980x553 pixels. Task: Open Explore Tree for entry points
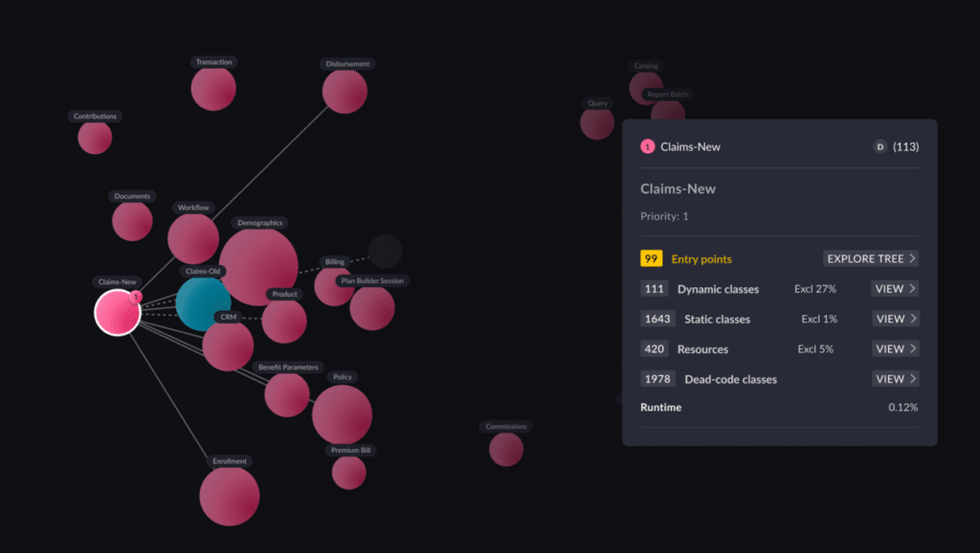(871, 258)
